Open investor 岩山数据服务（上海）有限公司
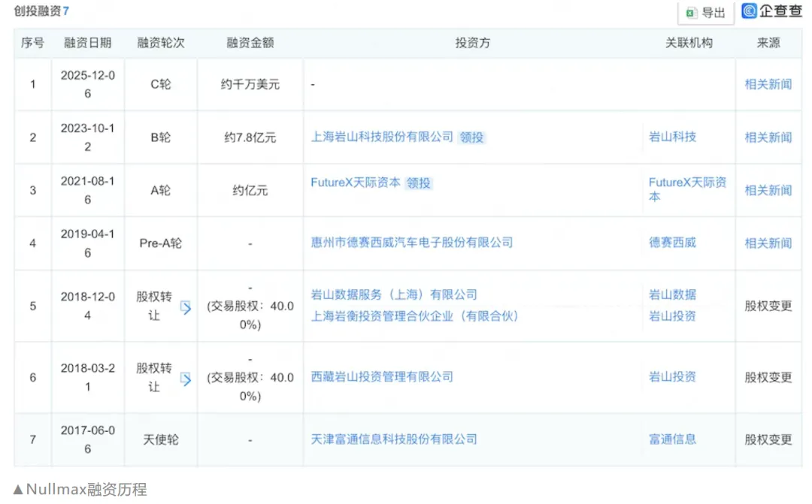 click(x=393, y=294)
